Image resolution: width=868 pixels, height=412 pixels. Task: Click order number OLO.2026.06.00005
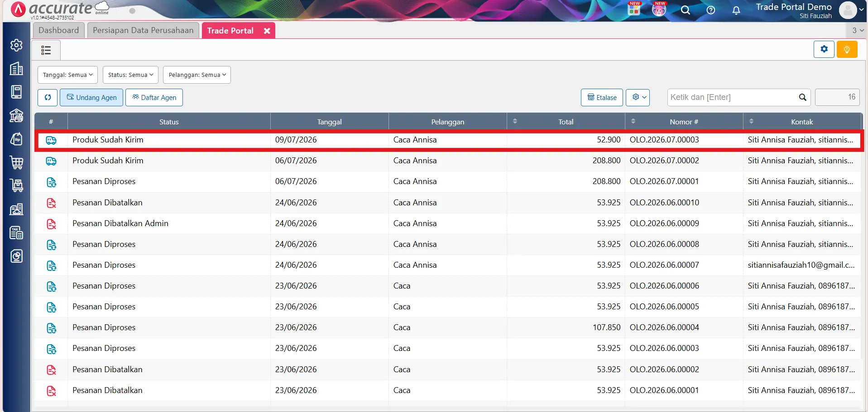[x=664, y=307]
